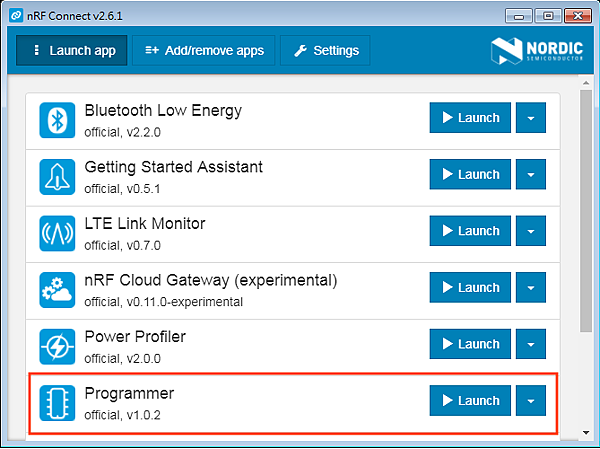600x449 pixels.
Task: Launch the LTE Link Monitor app
Action: pos(470,231)
